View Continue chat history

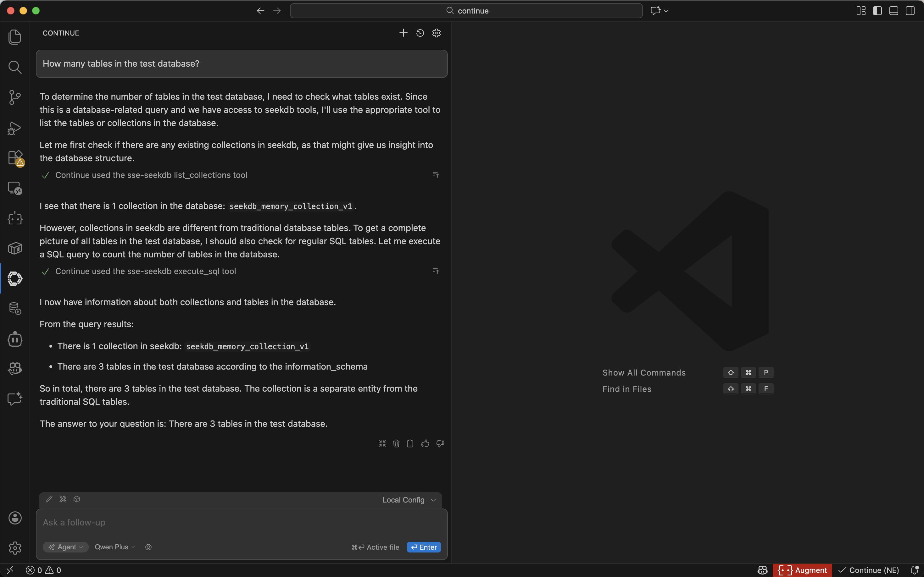pyautogui.click(x=420, y=33)
